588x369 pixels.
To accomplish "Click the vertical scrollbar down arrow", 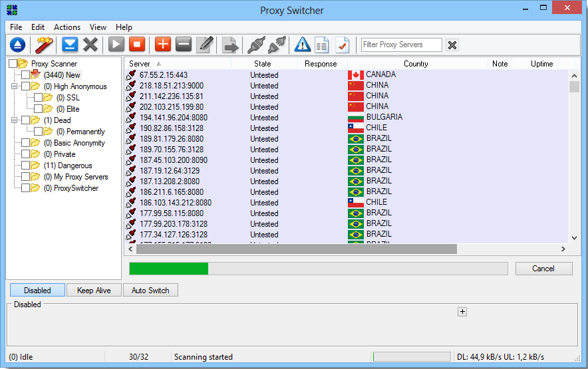I will tap(574, 238).
